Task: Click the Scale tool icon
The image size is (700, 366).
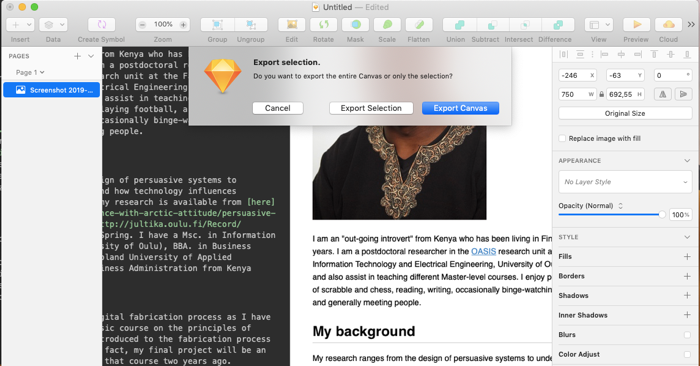Action: pos(387,25)
